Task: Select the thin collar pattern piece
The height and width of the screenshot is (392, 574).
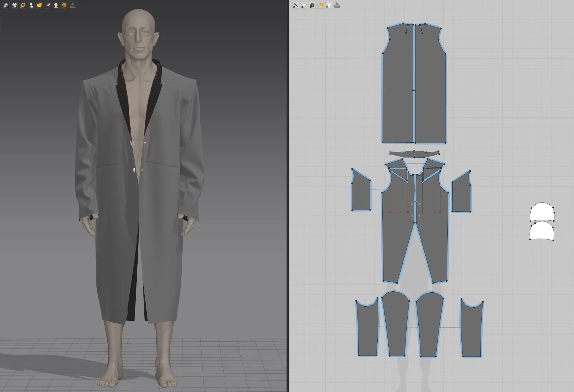Action: coord(414,154)
